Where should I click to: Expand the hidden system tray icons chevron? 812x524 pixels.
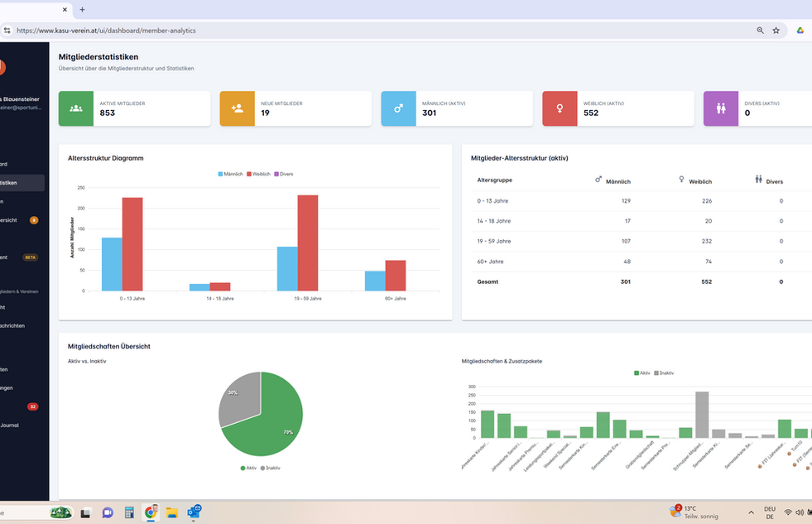(x=751, y=512)
